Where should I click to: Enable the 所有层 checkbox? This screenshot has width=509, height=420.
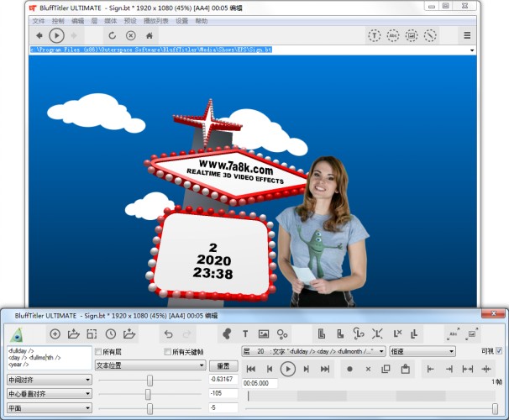coord(99,351)
